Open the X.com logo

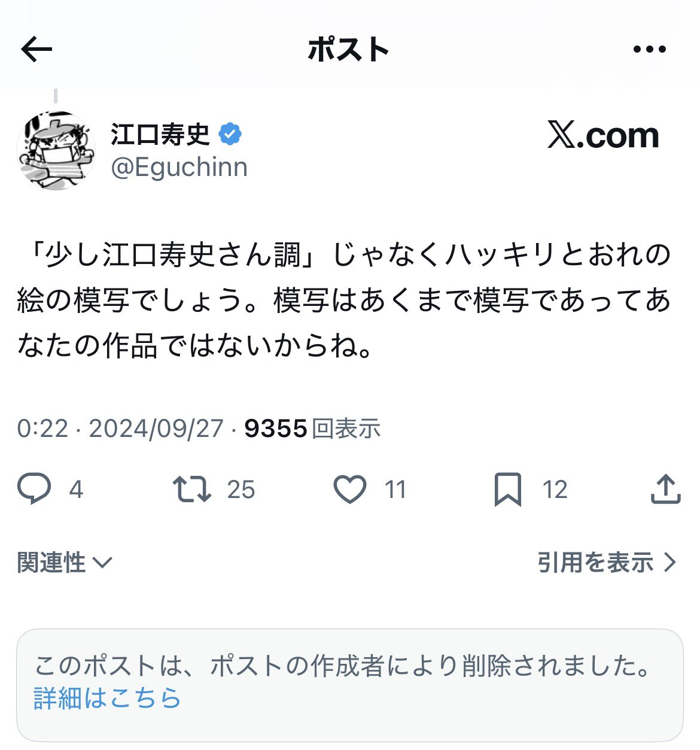(603, 135)
